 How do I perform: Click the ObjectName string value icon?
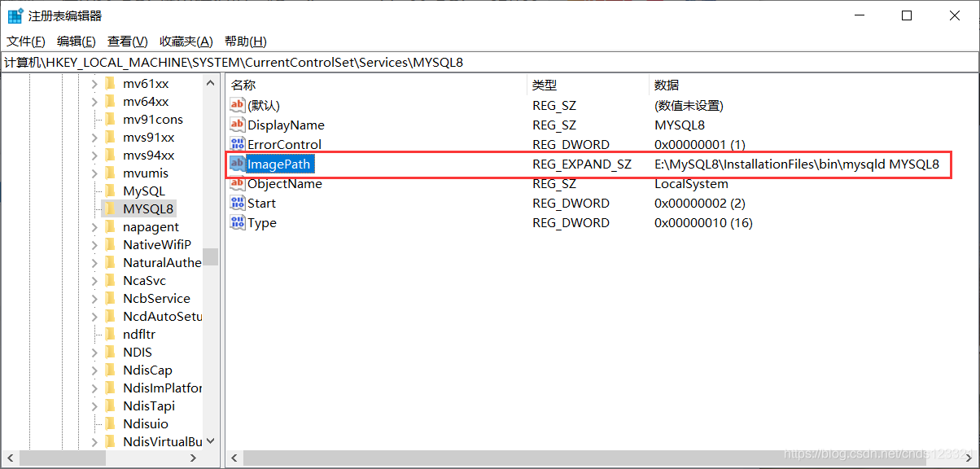tap(238, 183)
